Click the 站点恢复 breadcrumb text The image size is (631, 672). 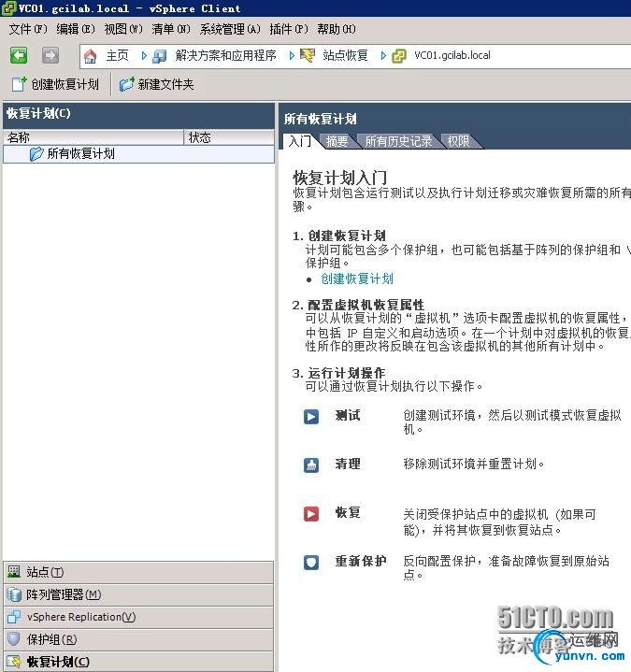click(x=345, y=56)
